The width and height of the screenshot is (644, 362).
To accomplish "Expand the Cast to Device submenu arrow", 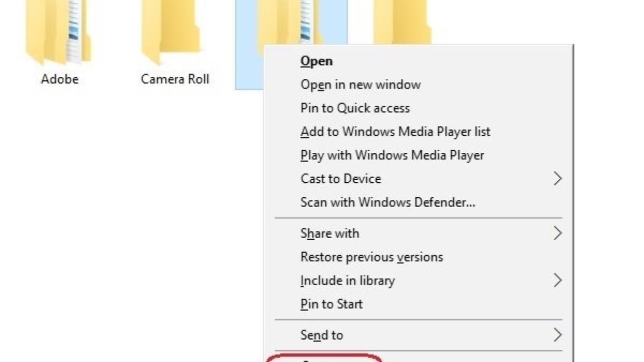I will pos(558,179).
